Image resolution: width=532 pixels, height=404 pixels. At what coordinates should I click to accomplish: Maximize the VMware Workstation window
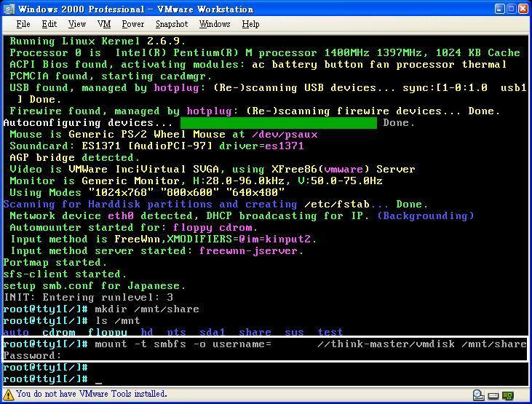(x=512, y=9)
